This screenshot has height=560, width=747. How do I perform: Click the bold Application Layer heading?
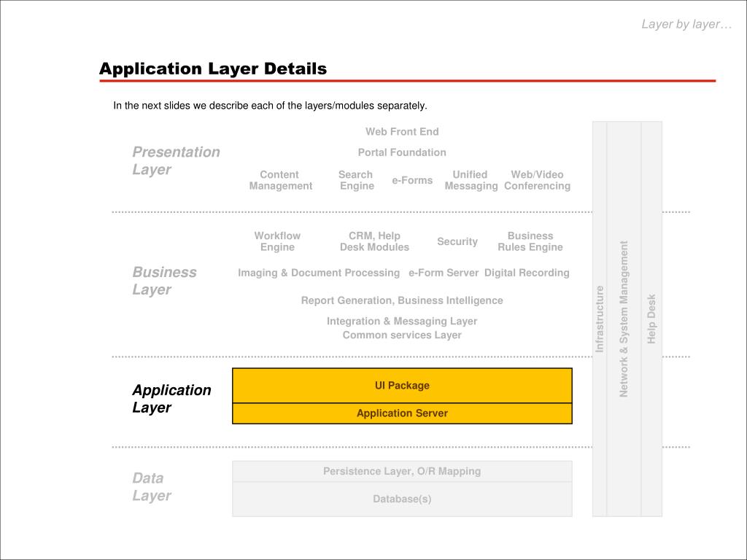point(171,399)
